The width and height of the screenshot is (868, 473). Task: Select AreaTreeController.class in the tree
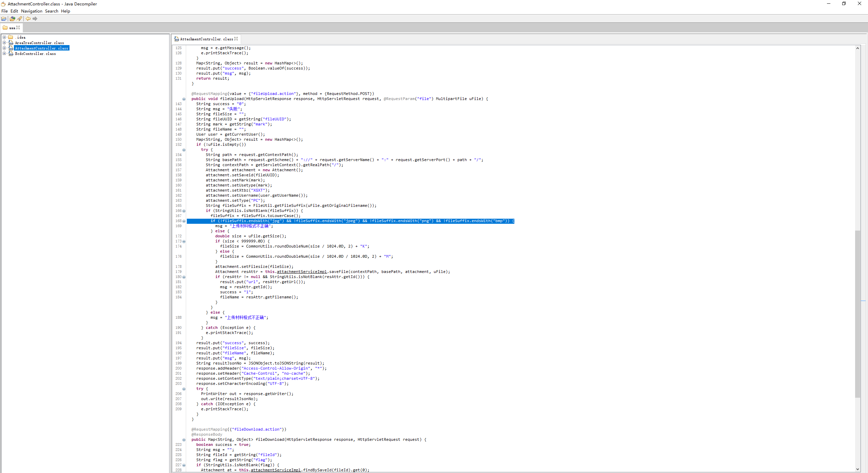(39, 43)
